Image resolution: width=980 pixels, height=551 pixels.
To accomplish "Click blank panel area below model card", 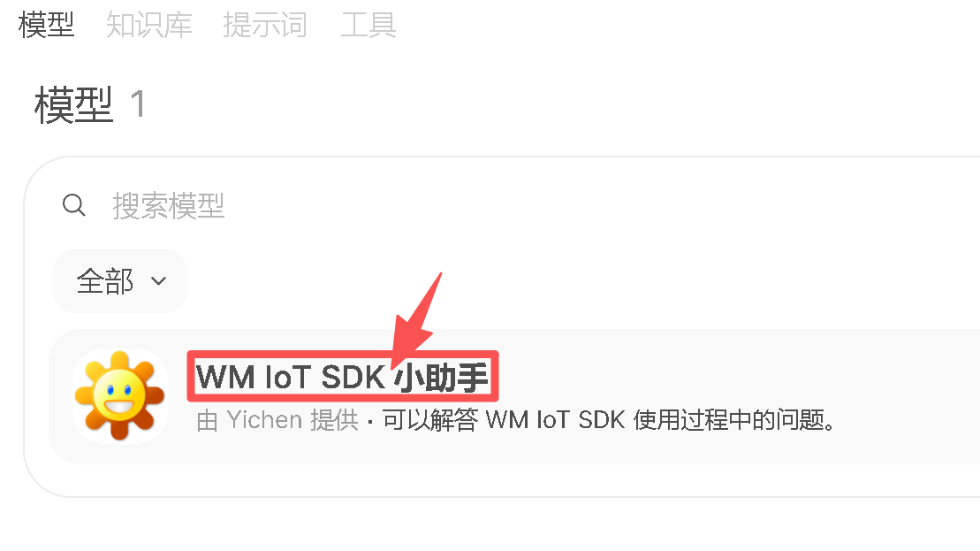I will [500, 479].
